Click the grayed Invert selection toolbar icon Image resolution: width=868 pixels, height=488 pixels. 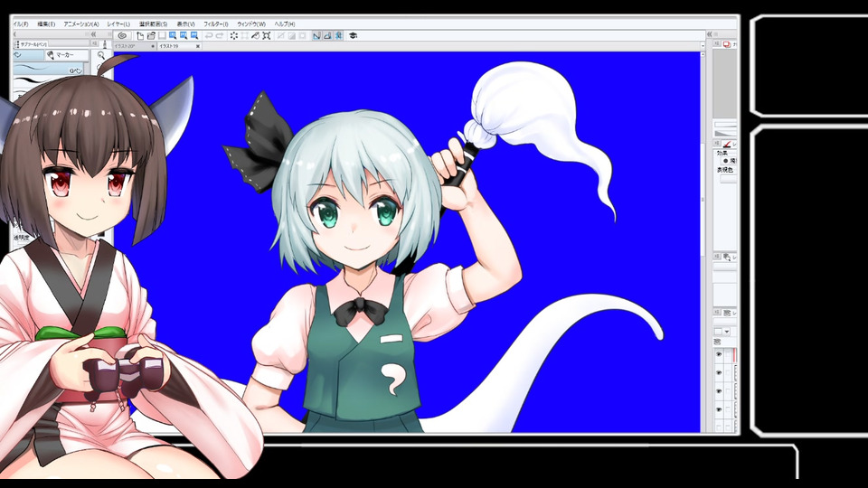pyautogui.click(x=292, y=35)
